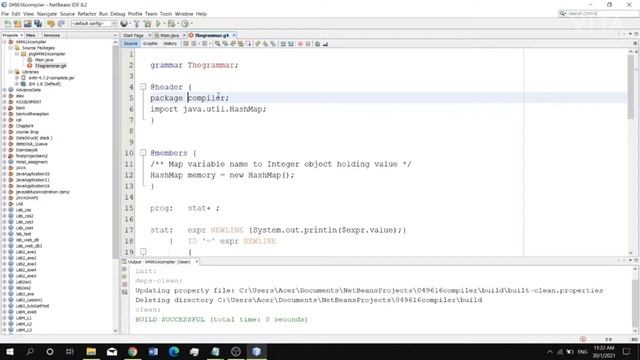Collapse the @header code fold
640x360 pixels.
tap(143, 87)
